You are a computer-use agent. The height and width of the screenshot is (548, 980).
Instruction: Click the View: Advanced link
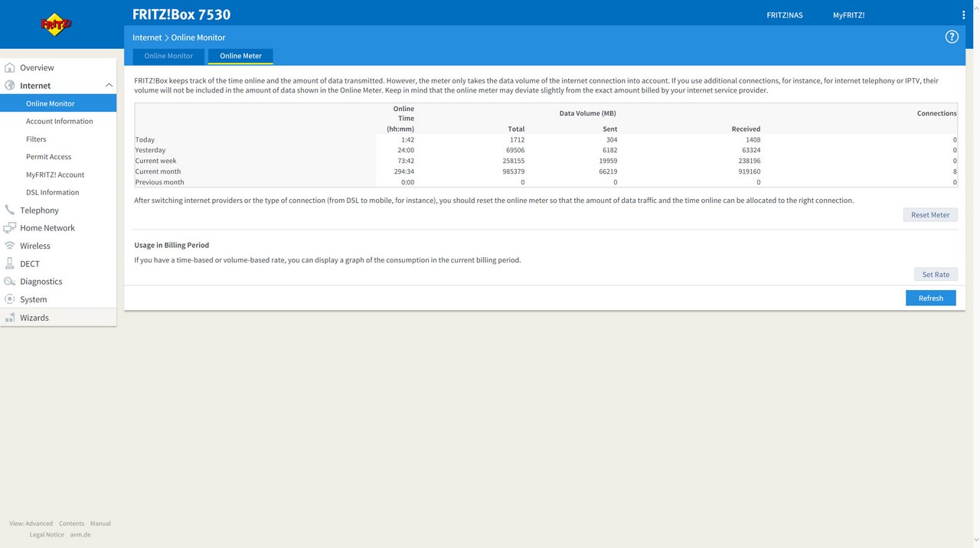point(31,524)
